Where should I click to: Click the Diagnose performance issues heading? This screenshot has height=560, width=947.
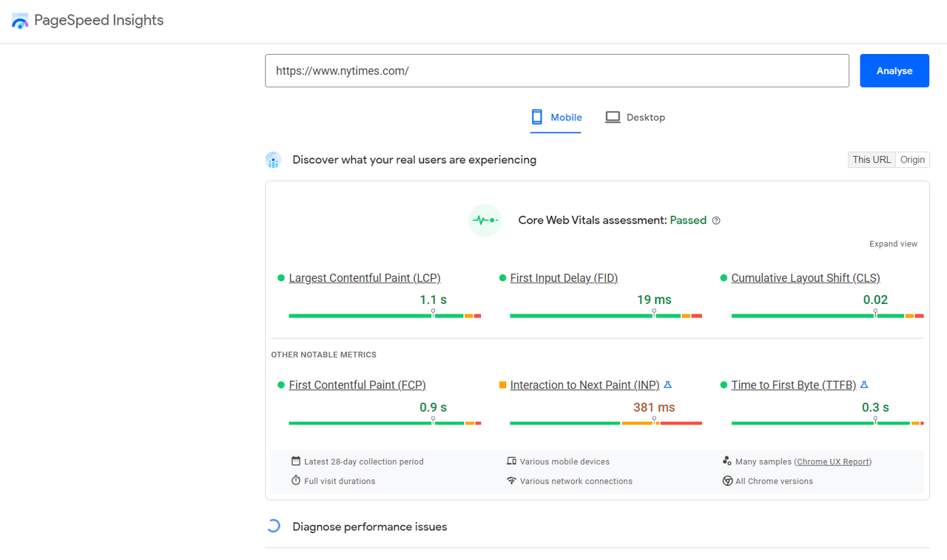point(370,527)
